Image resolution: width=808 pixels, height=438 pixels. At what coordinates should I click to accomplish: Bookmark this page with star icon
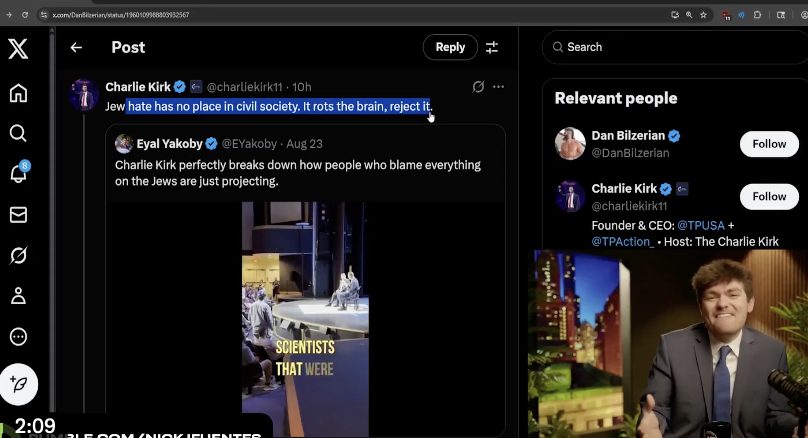pyautogui.click(x=703, y=15)
